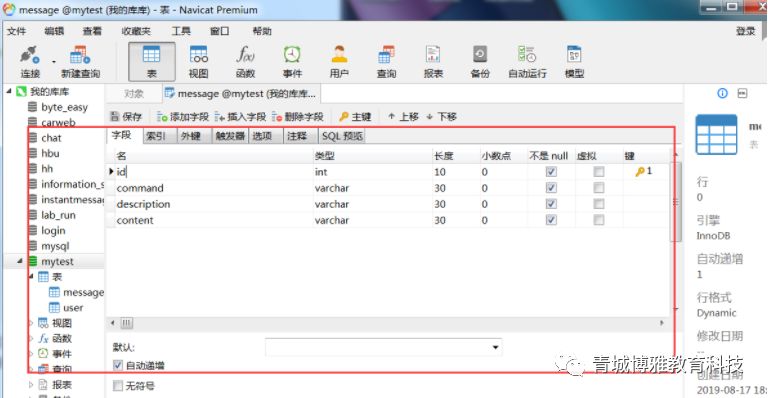Click the horizontal scrollbar thumb of field grid
The image size is (768, 398).
(126, 323)
